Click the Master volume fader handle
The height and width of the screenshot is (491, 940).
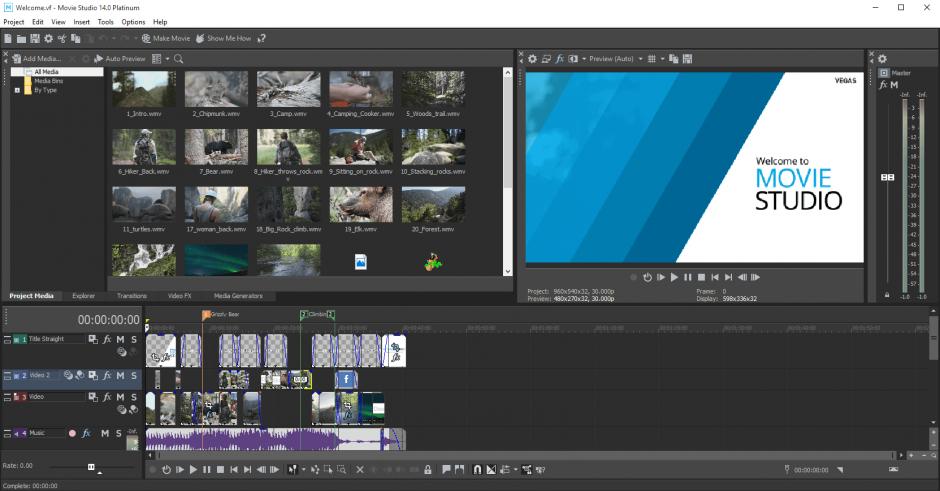887,177
